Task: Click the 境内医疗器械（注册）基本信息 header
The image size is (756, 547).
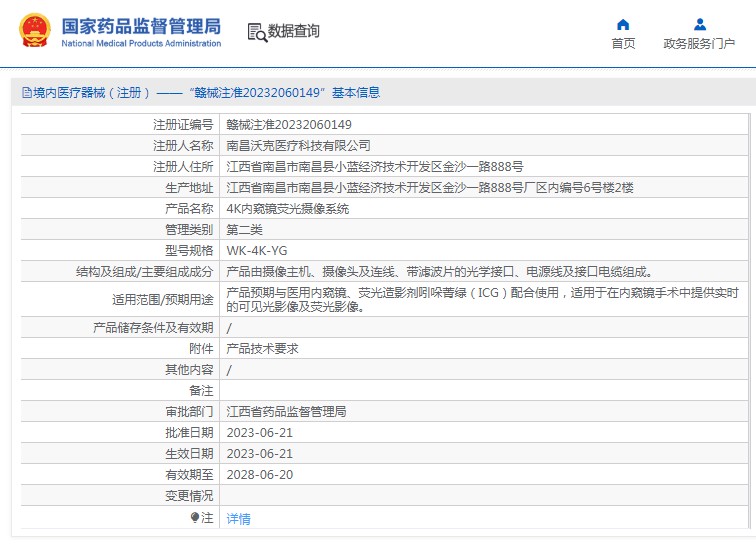Action: pyautogui.click(x=201, y=93)
